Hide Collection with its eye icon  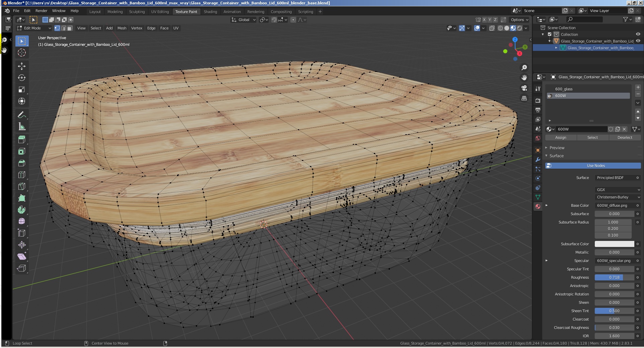click(x=638, y=34)
